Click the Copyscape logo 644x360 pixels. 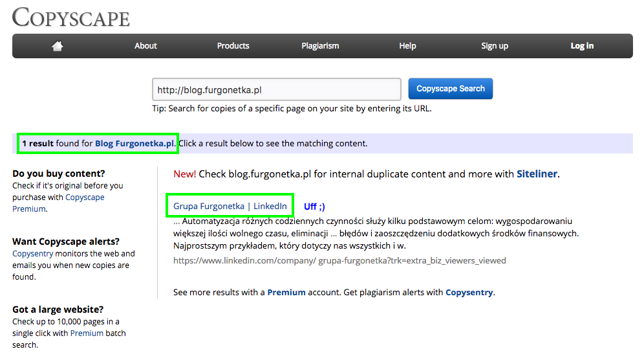(71, 17)
